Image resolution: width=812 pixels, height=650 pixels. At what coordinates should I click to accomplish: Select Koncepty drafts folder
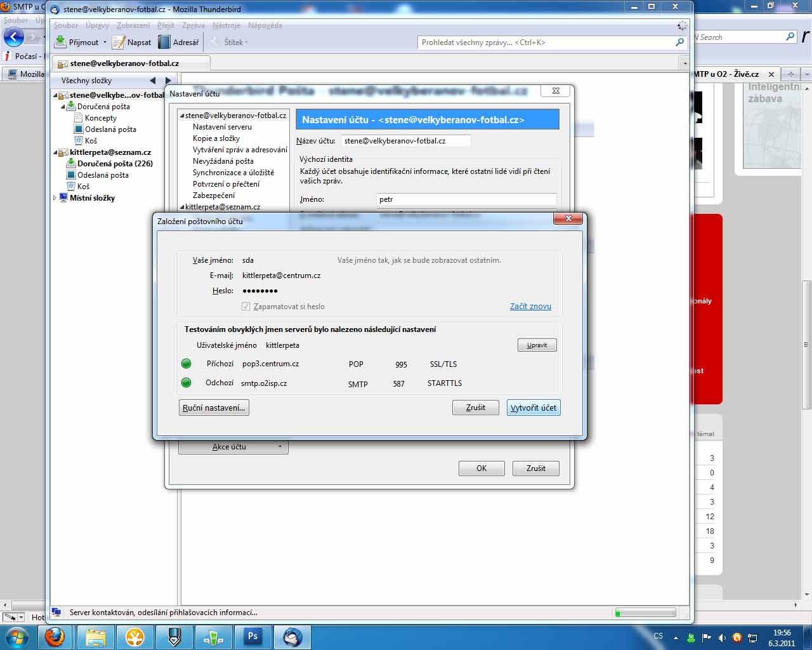(x=100, y=118)
